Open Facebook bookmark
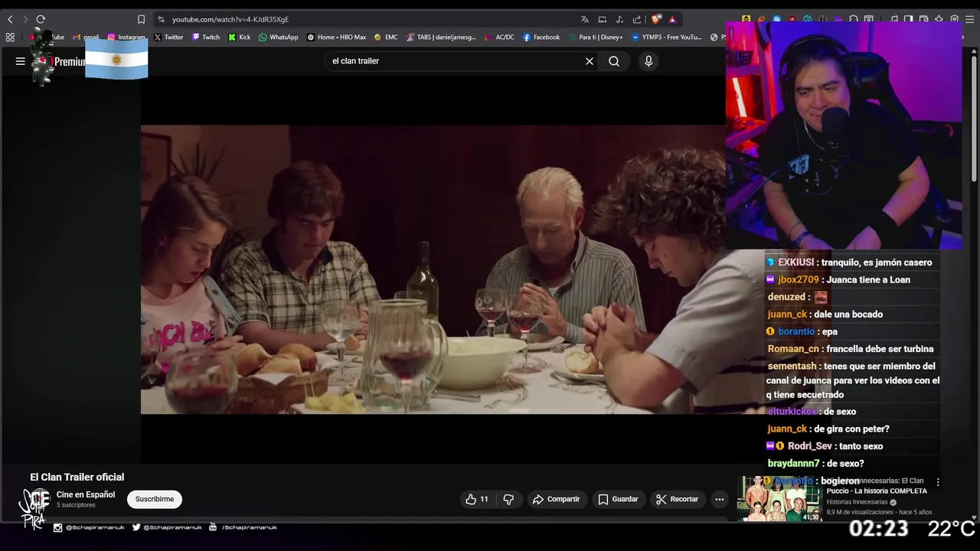The image size is (980, 551). (x=541, y=37)
